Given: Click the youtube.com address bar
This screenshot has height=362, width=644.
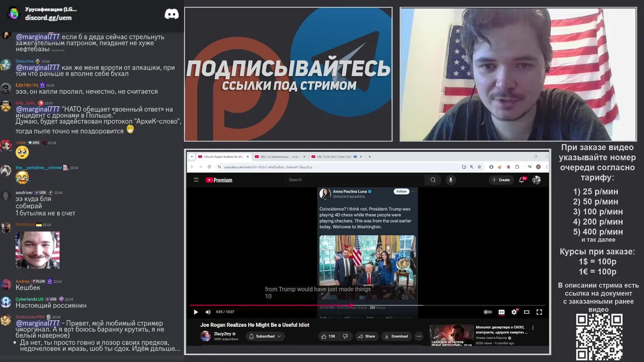Looking at the screenshot, I should 337,167.
